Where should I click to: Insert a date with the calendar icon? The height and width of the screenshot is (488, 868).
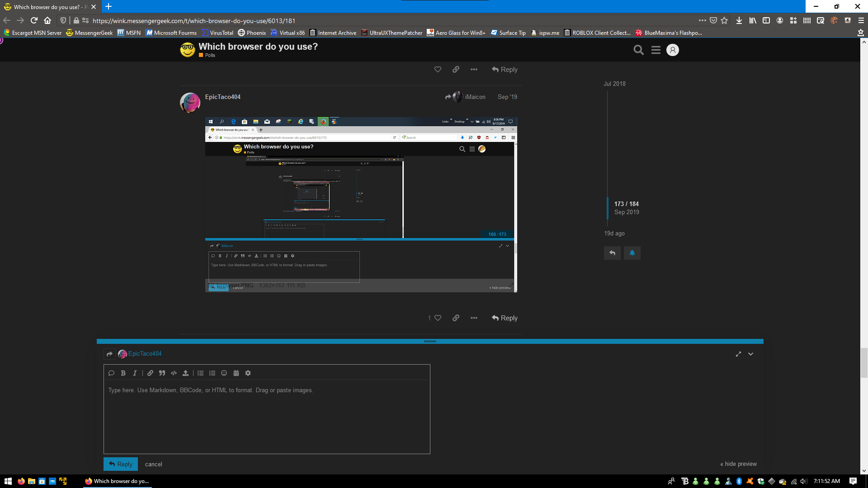click(x=236, y=373)
